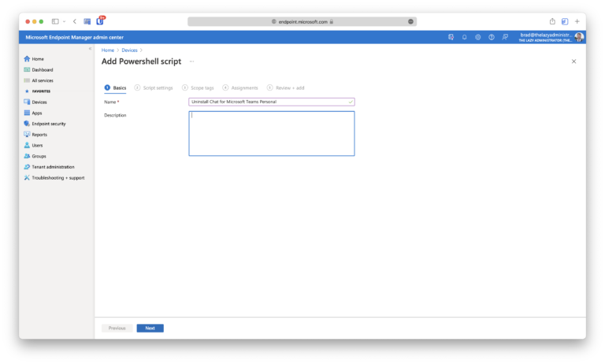Open Endpoint security in sidebar
This screenshot has height=364, width=605.
tap(45, 124)
